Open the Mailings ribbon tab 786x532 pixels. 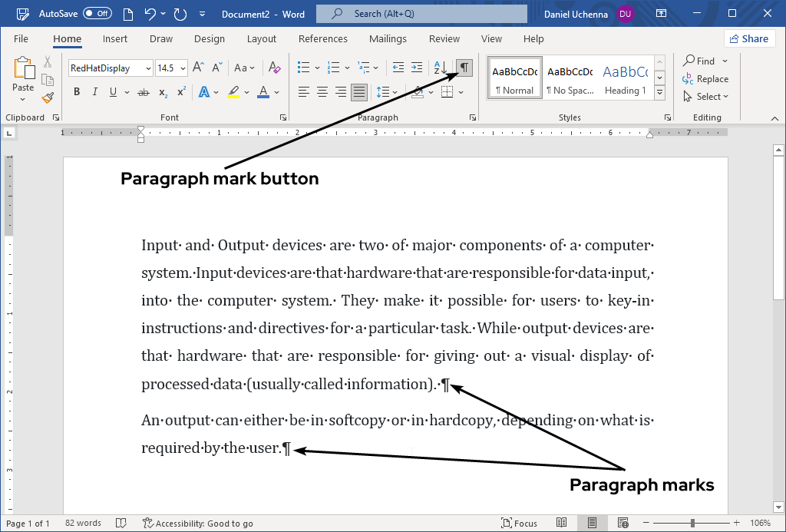click(388, 38)
